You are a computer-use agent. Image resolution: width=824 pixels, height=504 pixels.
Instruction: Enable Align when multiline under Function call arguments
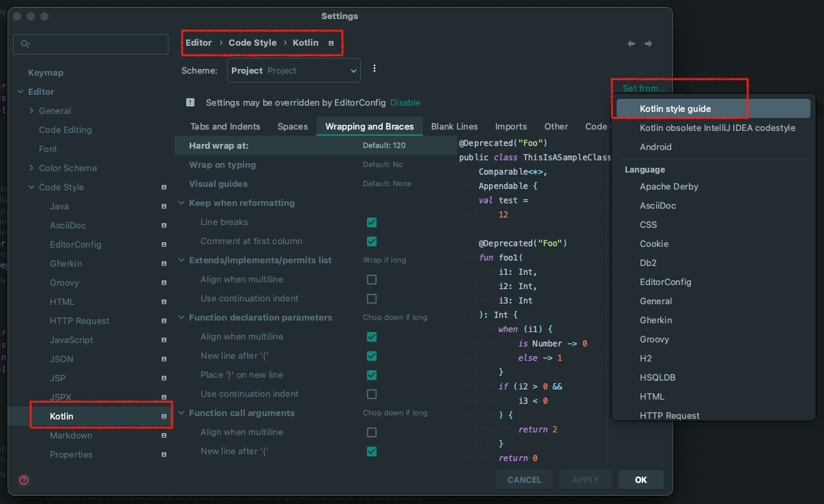(372, 432)
